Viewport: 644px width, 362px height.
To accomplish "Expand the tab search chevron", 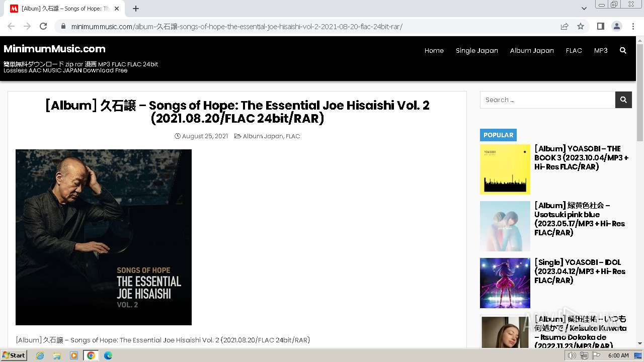I will [584, 9].
